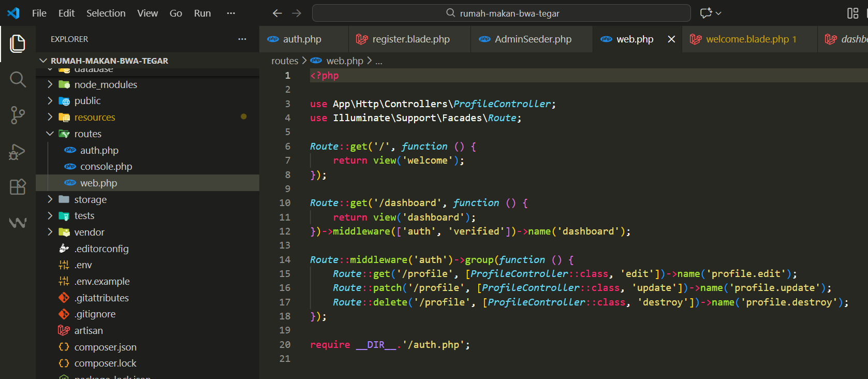The height and width of the screenshot is (379, 868).
Task: Open the Search view in activity bar
Action: pos(18,80)
